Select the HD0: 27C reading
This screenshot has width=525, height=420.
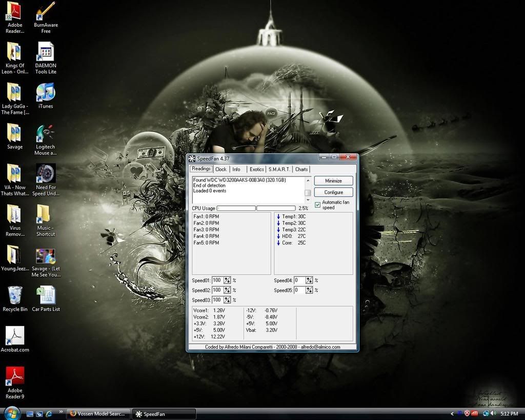coord(291,236)
